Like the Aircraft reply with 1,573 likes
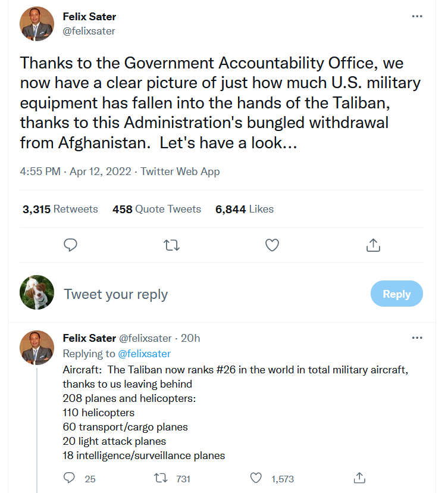Screen dimensions: 448x493 click(x=256, y=478)
